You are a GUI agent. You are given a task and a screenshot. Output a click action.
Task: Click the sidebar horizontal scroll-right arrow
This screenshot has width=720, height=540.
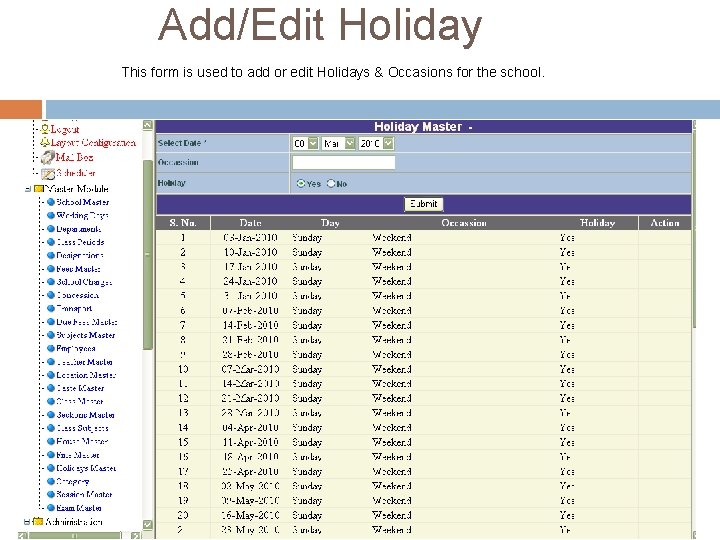point(136,535)
